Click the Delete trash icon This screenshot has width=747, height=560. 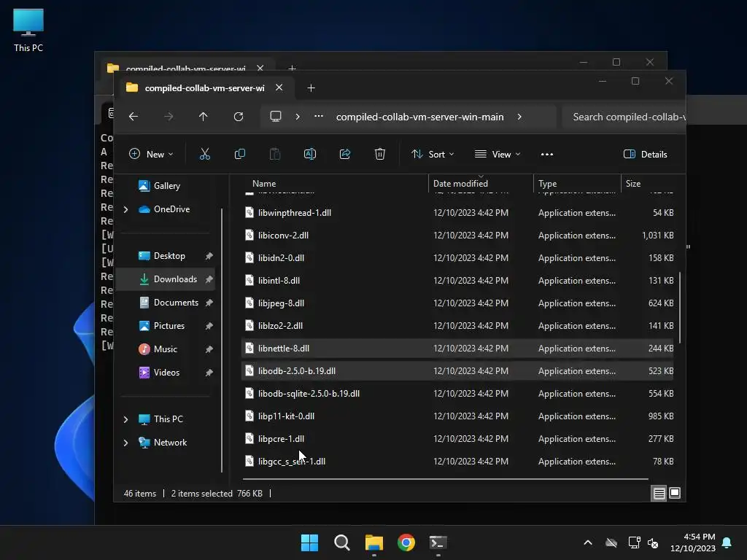pyautogui.click(x=379, y=154)
